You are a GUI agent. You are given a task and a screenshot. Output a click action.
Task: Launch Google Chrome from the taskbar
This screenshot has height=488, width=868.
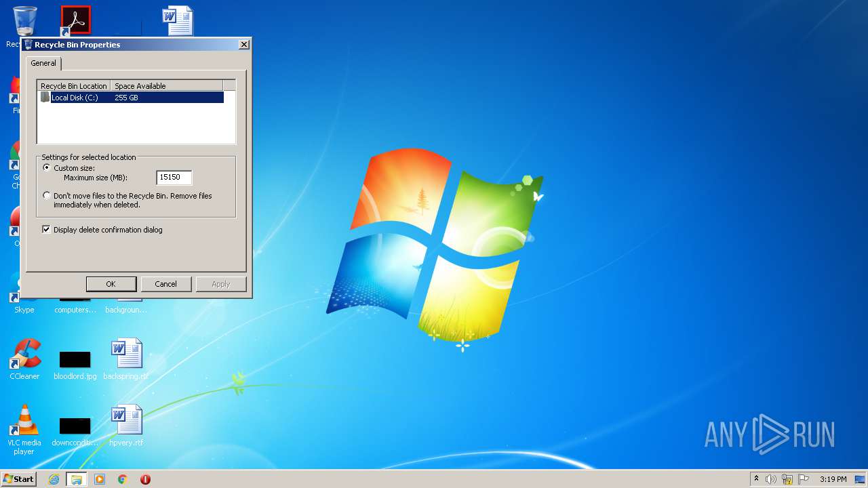[x=123, y=479]
